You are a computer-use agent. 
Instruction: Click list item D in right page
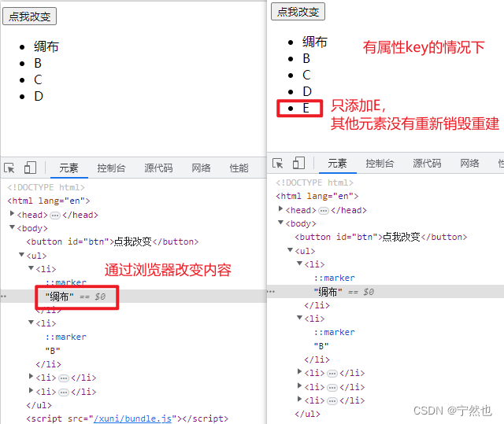click(x=307, y=91)
